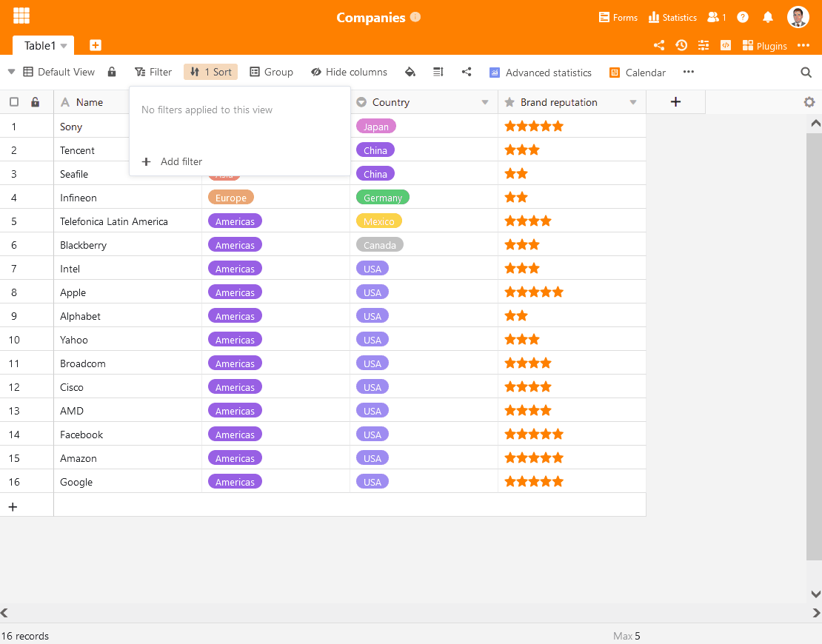The image size is (822, 644).
Task: Click the Europe tag for Infineon
Action: [x=230, y=198]
